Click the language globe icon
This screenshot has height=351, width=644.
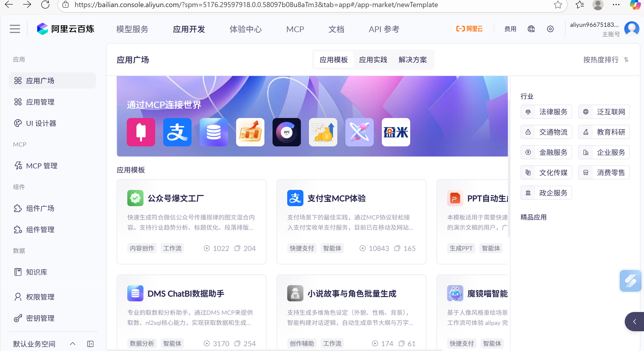pos(531,29)
